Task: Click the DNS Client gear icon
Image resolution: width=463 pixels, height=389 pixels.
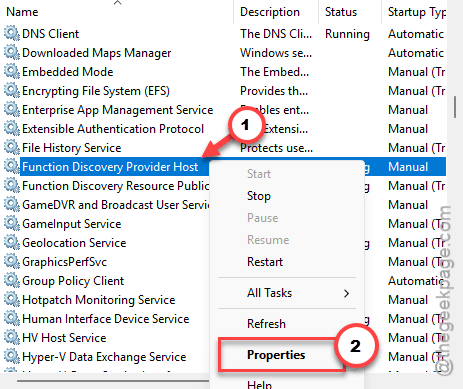Action: pos(12,34)
